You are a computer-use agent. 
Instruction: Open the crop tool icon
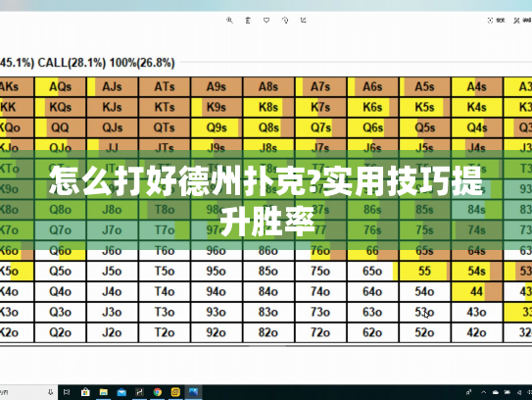point(304,21)
